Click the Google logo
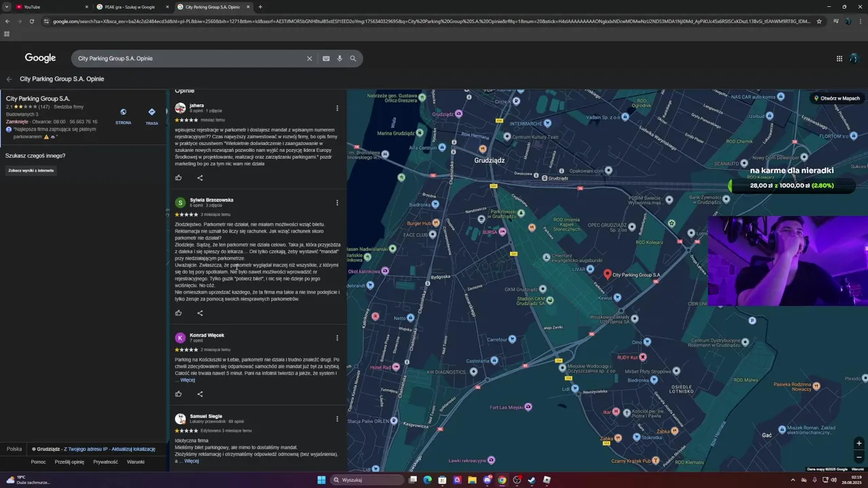The width and height of the screenshot is (868, 488). click(41, 58)
